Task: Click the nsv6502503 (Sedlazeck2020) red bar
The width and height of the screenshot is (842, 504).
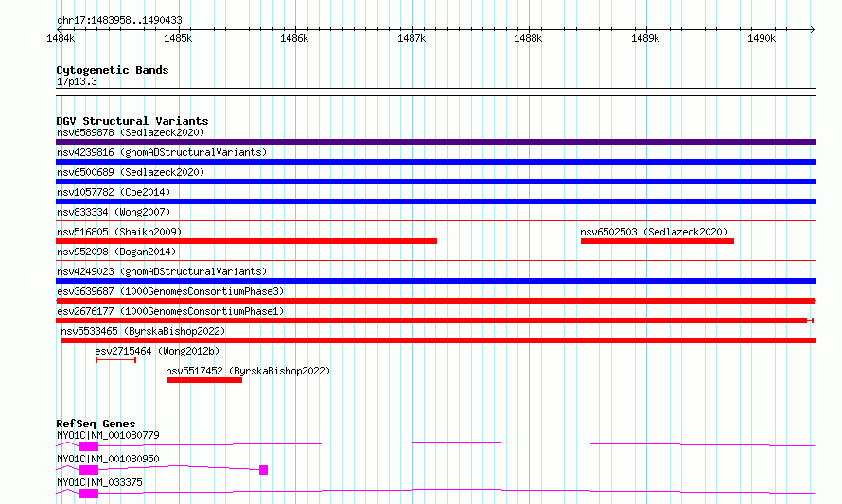Action: (x=658, y=241)
